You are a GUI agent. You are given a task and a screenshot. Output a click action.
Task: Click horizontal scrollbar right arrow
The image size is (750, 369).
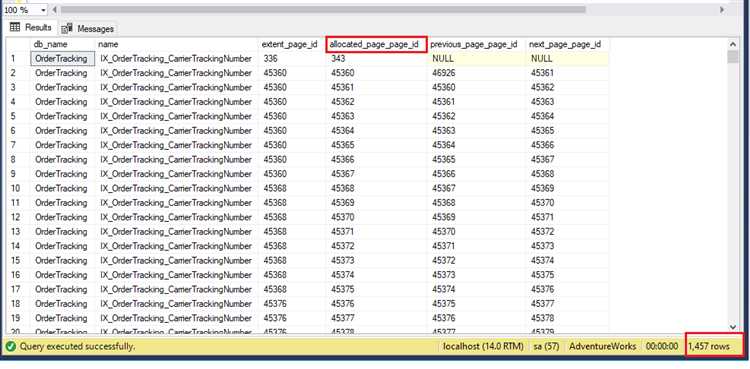pos(722,10)
